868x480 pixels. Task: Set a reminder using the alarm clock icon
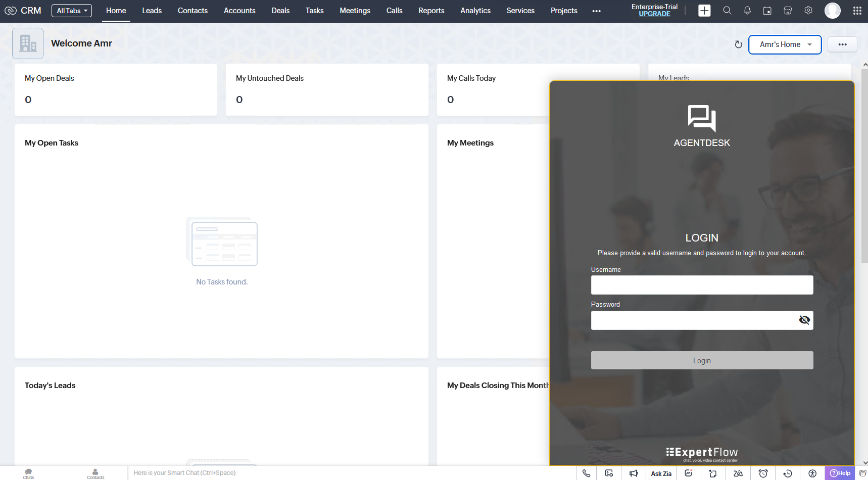click(763, 473)
